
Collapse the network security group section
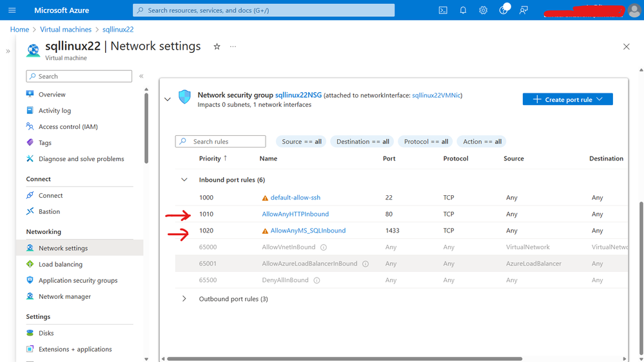pyautogui.click(x=168, y=99)
